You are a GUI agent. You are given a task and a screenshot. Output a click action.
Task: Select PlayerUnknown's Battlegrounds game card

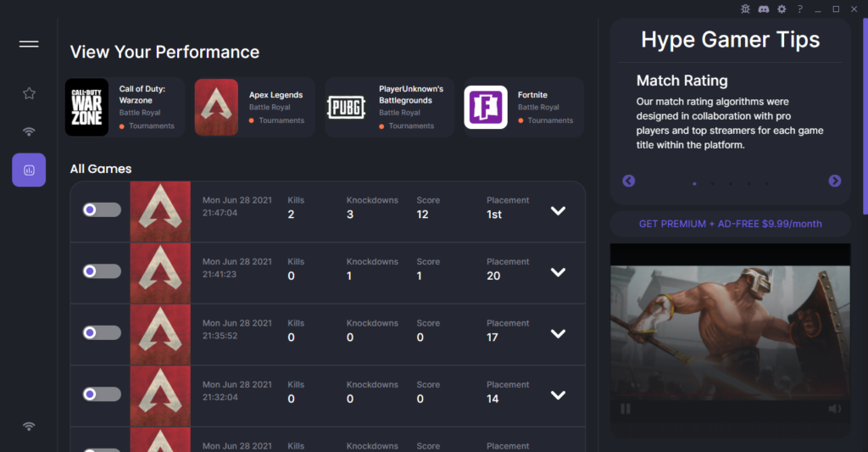click(389, 108)
